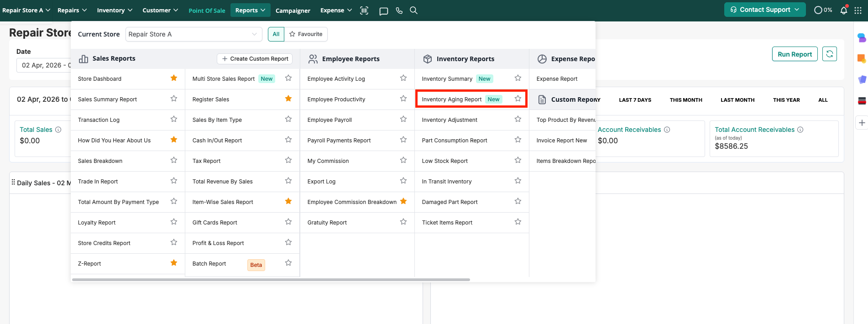Click the phone call icon in navbar
Viewport: 868px width, 324px height.
[x=399, y=10]
